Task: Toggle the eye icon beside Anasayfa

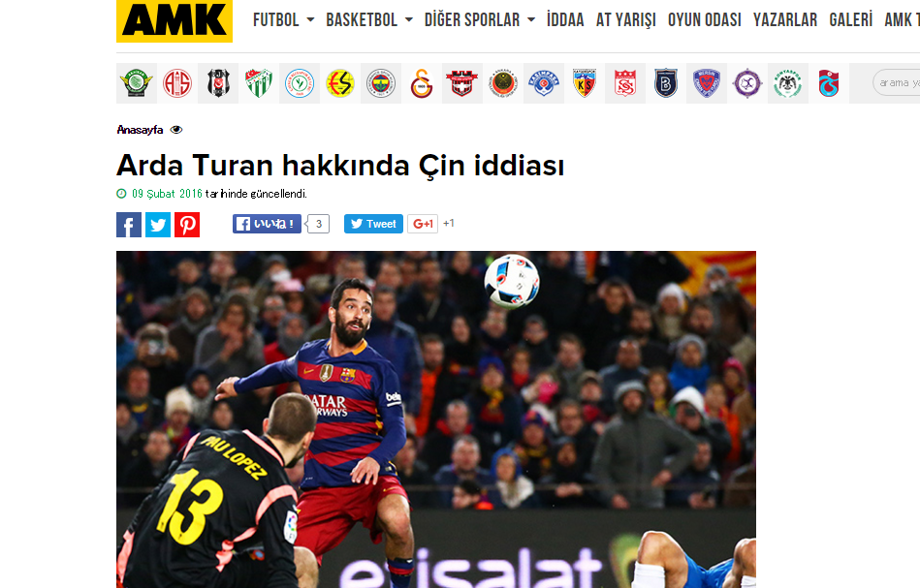Action: click(x=176, y=130)
